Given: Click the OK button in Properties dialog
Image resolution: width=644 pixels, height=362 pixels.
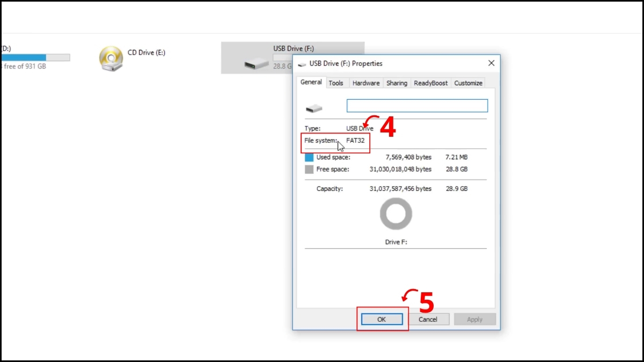Looking at the screenshot, I should pyautogui.click(x=382, y=319).
